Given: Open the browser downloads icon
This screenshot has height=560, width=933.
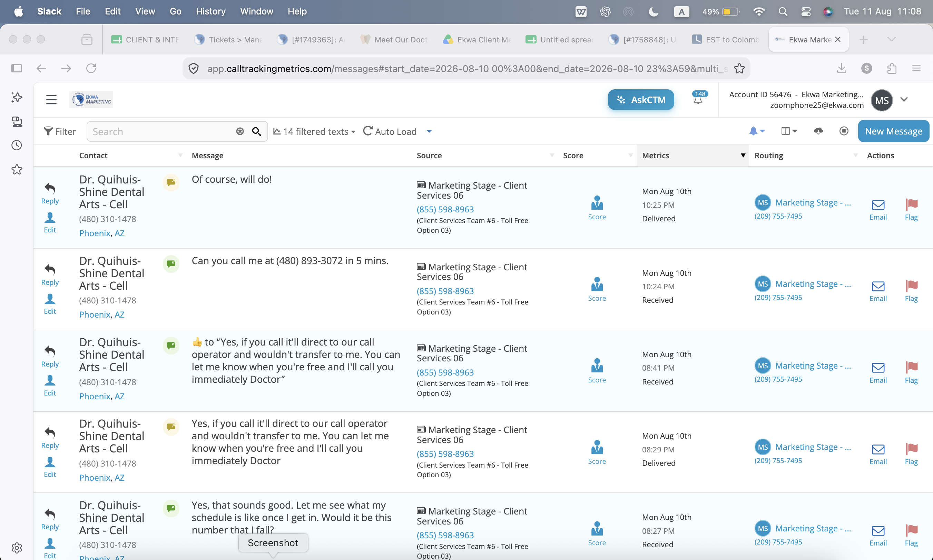Looking at the screenshot, I should (x=842, y=68).
